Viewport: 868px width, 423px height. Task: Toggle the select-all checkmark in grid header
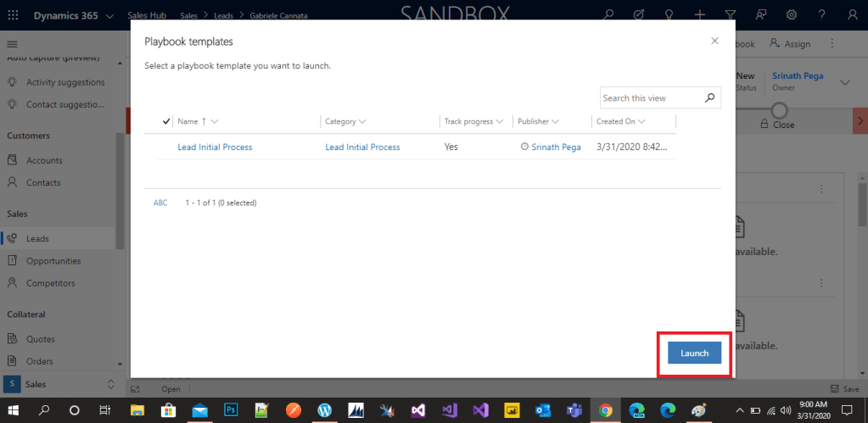166,122
